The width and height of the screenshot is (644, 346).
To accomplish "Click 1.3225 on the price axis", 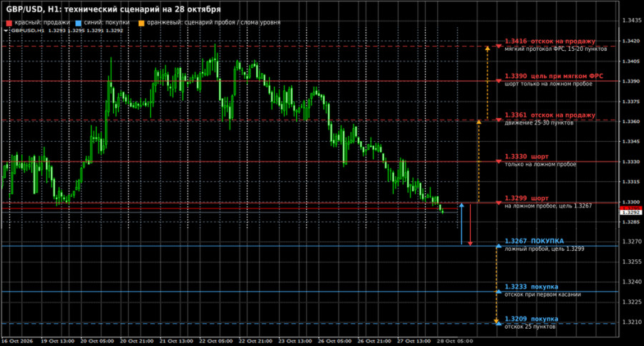I will coord(632,302).
